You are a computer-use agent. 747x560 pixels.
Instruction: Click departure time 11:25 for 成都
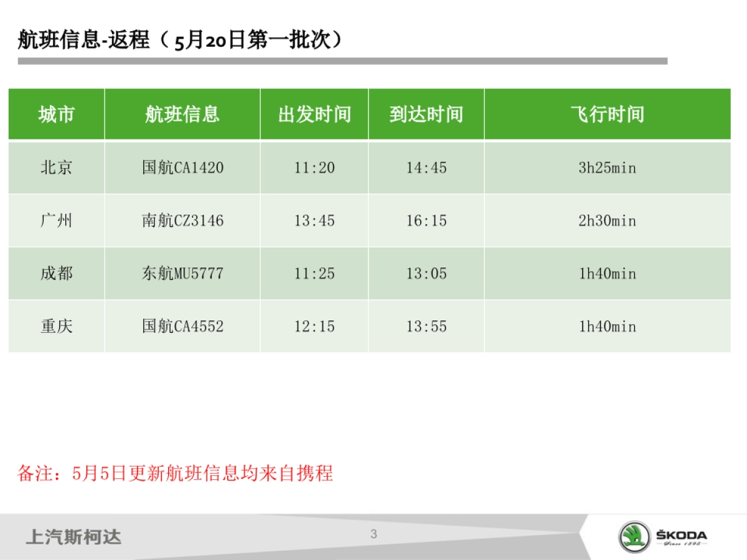pos(314,273)
